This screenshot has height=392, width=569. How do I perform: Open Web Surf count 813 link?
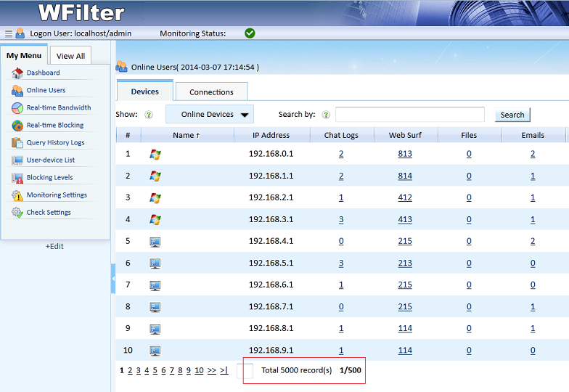[x=404, y=154]
